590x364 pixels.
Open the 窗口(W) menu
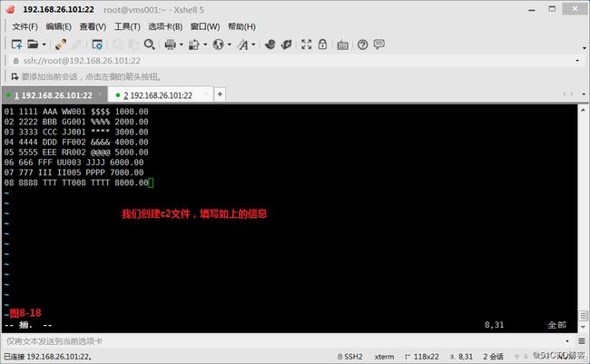click(x=205, y=26)
